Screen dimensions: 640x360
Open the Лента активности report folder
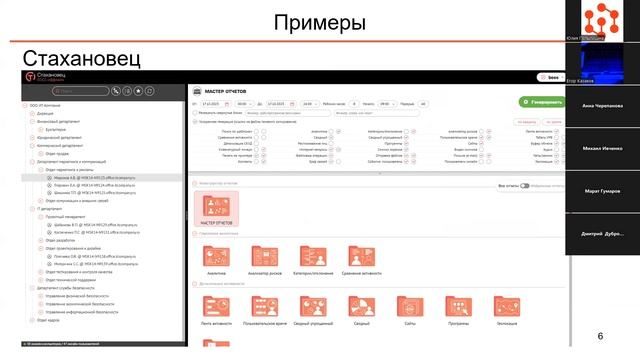216,310
